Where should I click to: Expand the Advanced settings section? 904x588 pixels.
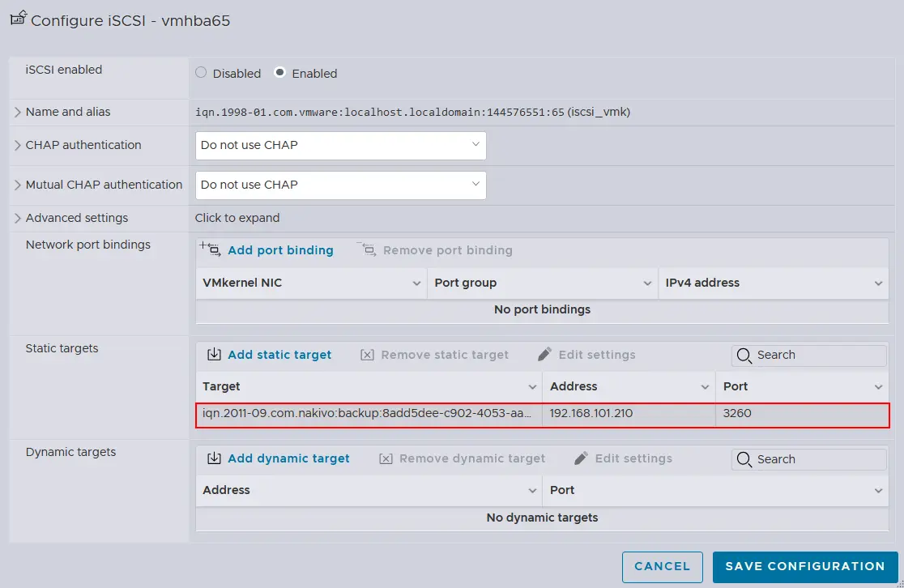pos(18,218)
